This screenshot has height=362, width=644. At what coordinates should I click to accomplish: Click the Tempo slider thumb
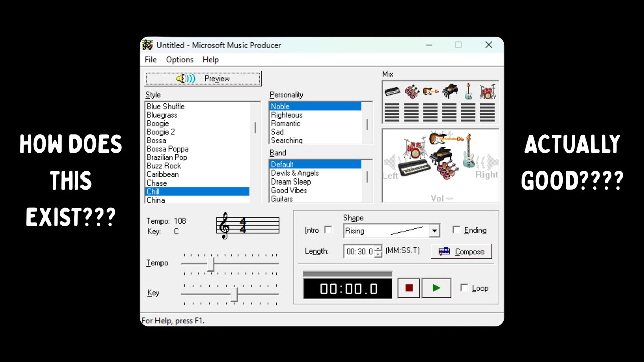[211, 263]
